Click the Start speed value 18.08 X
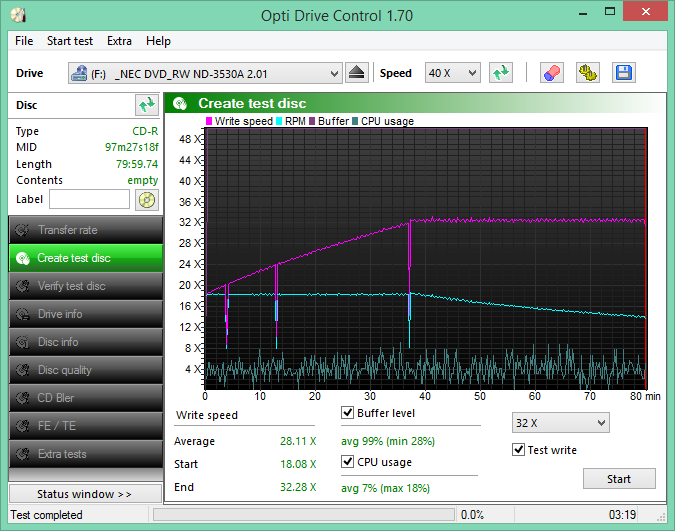 coord(298,464)
